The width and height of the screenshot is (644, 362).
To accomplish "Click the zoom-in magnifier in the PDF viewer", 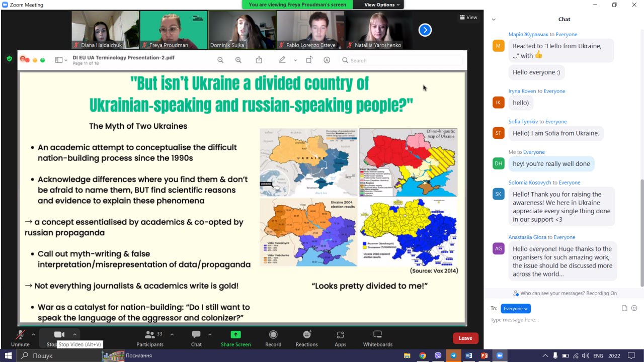I will [238, 60].
